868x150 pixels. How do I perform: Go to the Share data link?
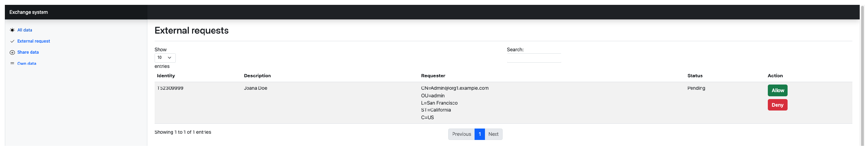click(x=28, y=52)
